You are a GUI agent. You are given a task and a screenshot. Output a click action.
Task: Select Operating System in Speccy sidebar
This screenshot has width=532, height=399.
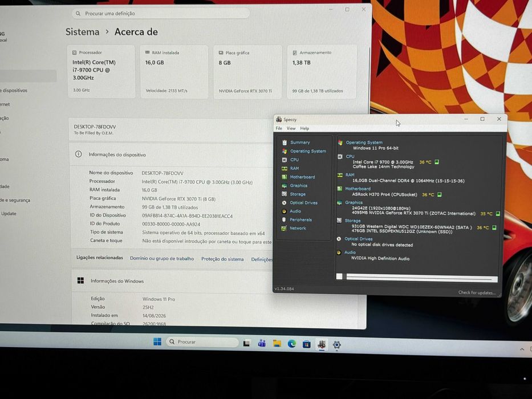[308, 151]
